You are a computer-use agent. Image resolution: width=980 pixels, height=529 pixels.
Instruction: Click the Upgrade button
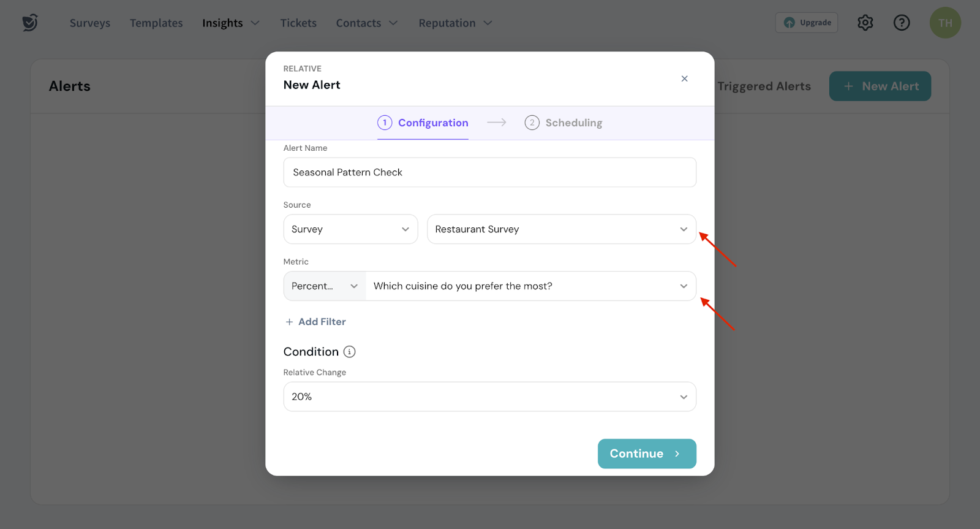807,23
